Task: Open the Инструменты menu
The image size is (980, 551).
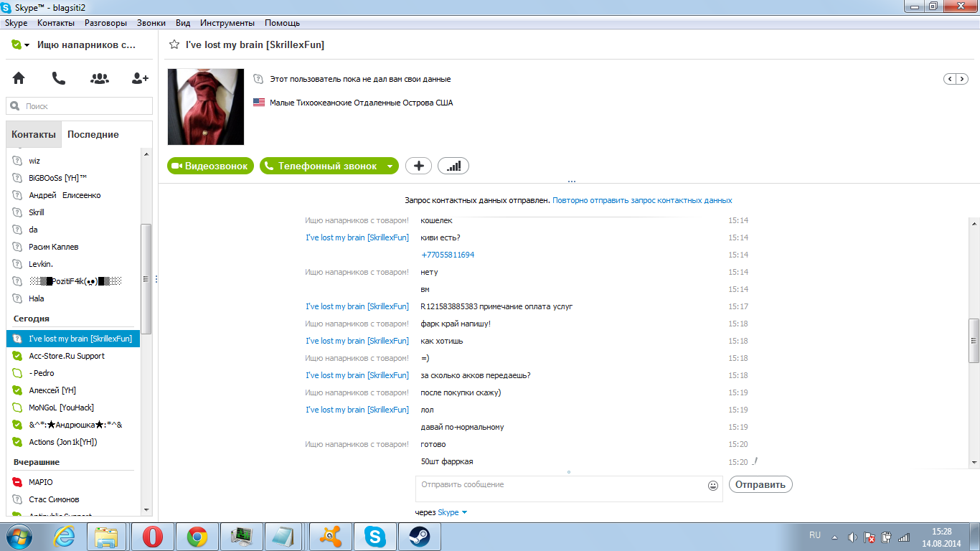Action: coord(227,23)
